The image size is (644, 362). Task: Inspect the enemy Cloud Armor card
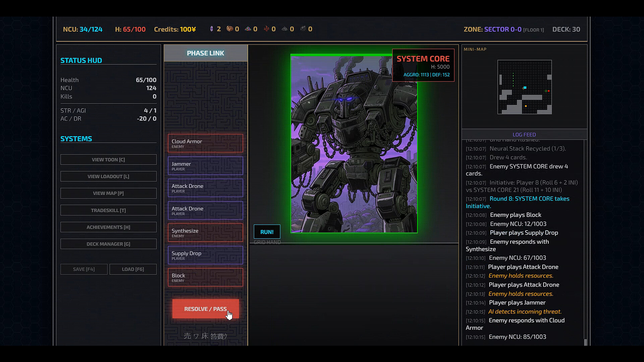[205, 143]
